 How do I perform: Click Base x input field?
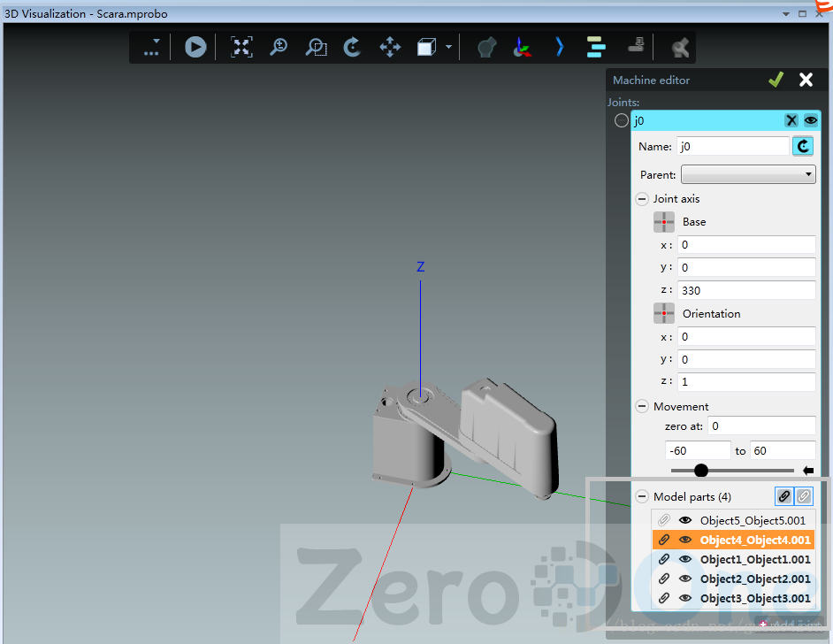click(x=746, y=245)
